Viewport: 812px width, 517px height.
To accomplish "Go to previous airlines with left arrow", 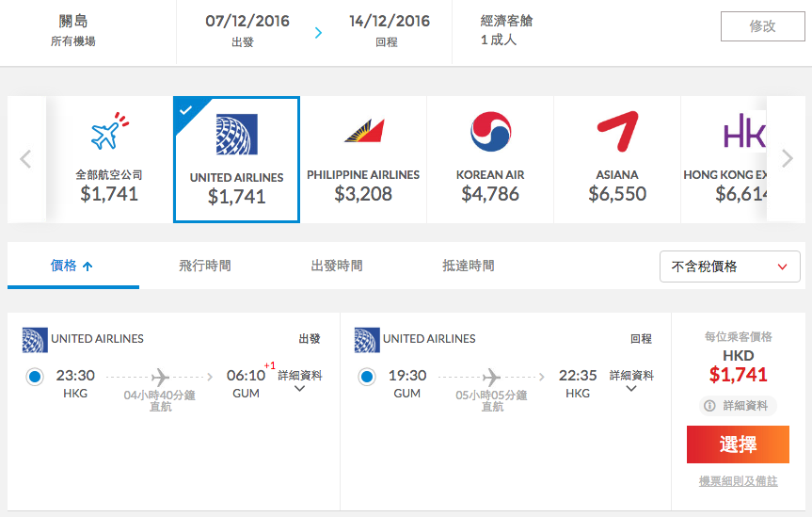I will click(x=25, y=158).
